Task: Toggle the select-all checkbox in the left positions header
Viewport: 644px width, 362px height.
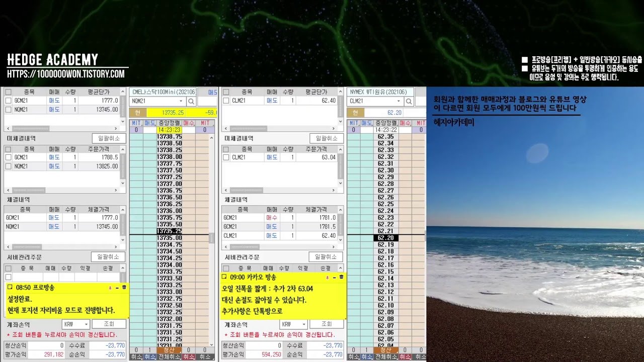Action: (x=8, y=92)
